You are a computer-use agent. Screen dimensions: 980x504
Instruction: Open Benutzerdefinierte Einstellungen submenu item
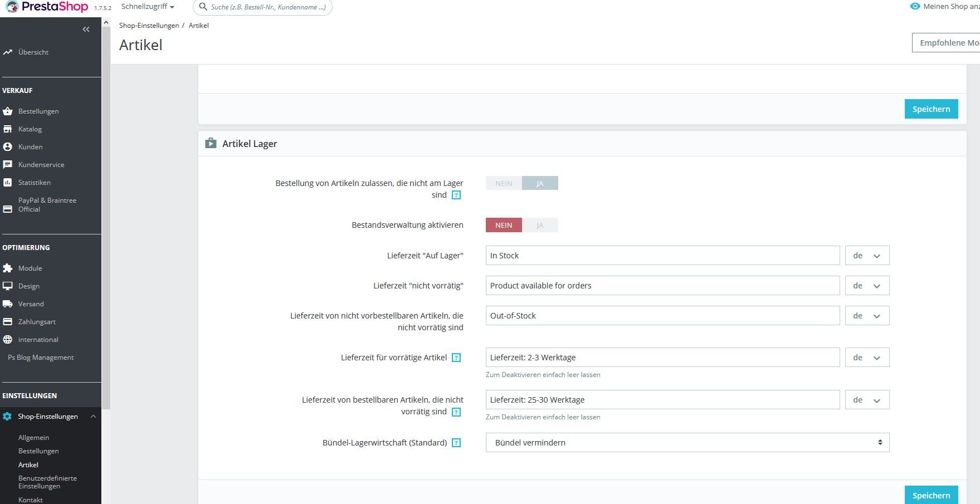48,482
